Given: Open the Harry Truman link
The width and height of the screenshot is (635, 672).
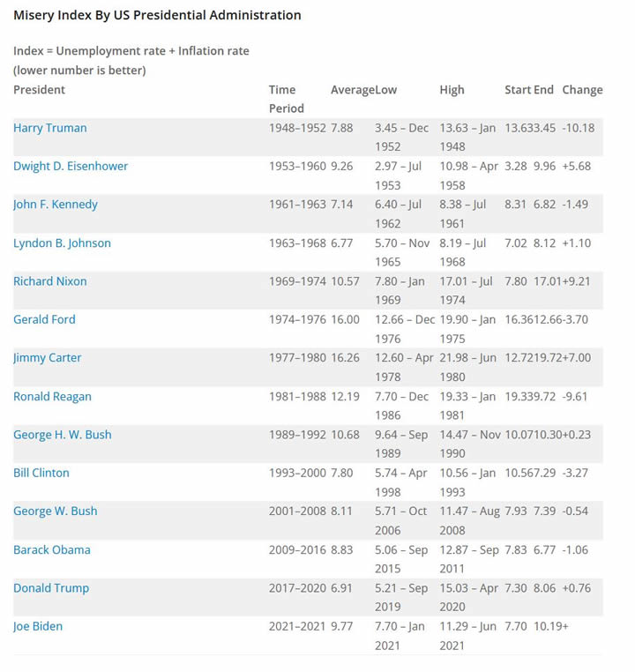Looking at the screenshot, I should tap(50, 128).
